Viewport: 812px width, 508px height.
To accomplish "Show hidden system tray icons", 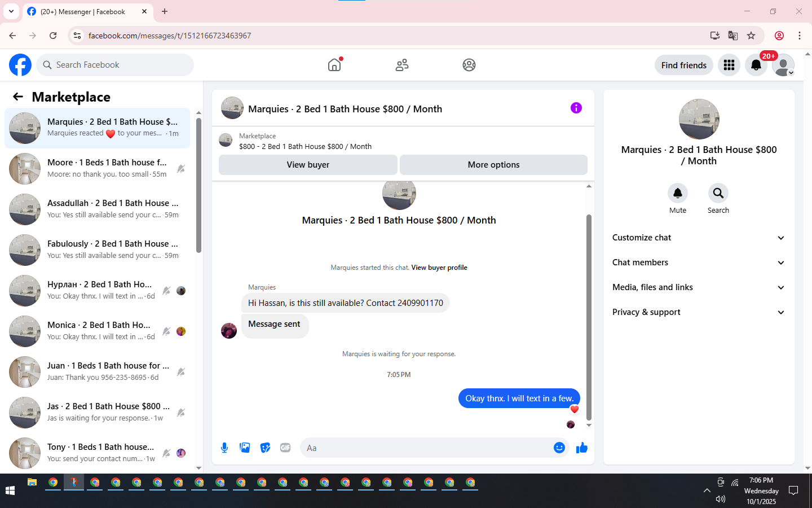I will (x=707, y=491).
